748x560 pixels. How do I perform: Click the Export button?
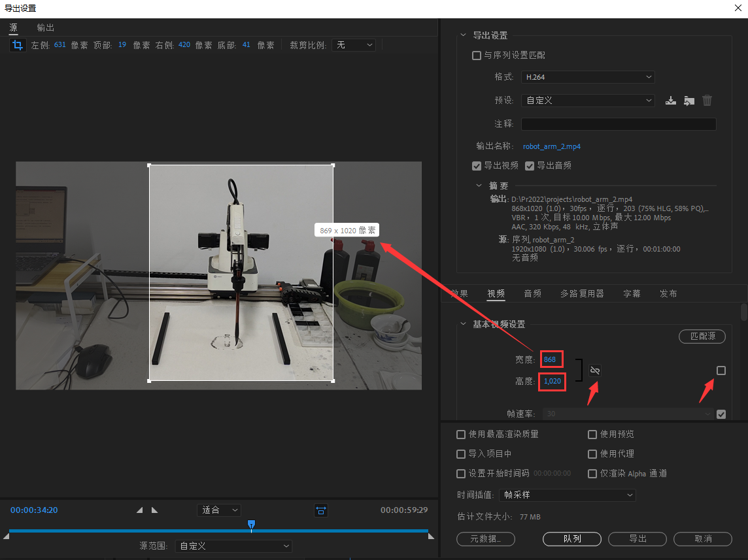coord(637,538)
